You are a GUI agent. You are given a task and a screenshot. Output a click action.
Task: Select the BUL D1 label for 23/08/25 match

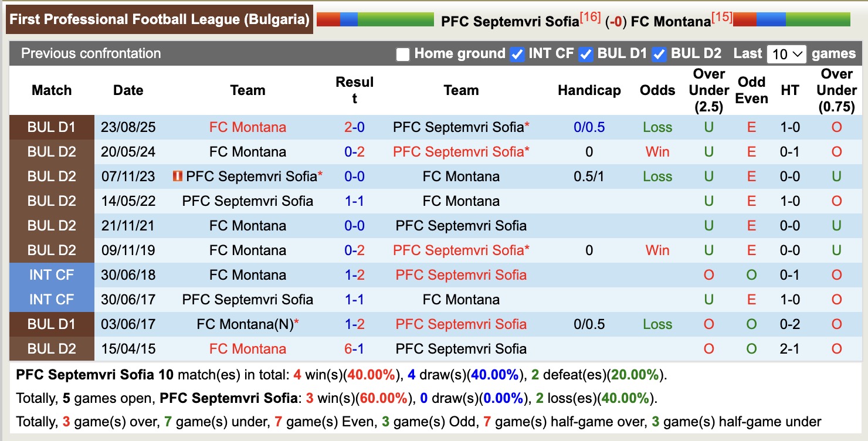click(x=52, y=127)
